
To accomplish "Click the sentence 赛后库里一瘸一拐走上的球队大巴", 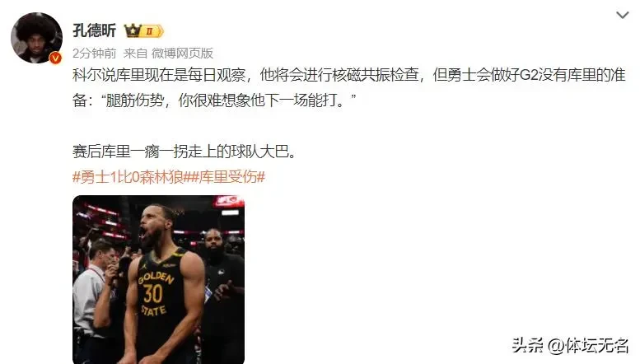I will 185,152.
